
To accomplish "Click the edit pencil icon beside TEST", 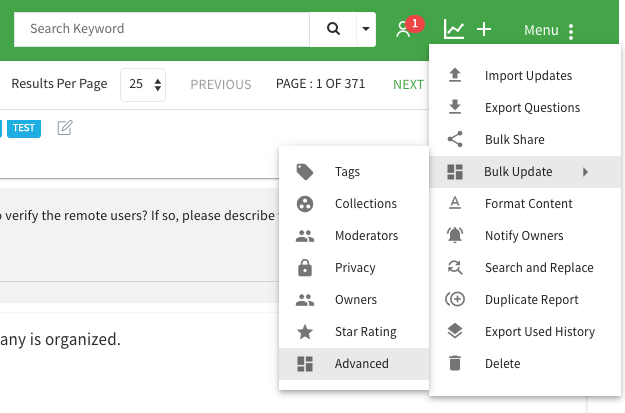I will point(65,128).
